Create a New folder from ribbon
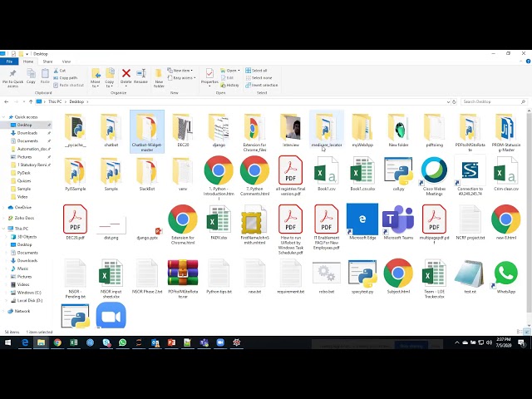532x399 pixels. [x=159, y=77]
